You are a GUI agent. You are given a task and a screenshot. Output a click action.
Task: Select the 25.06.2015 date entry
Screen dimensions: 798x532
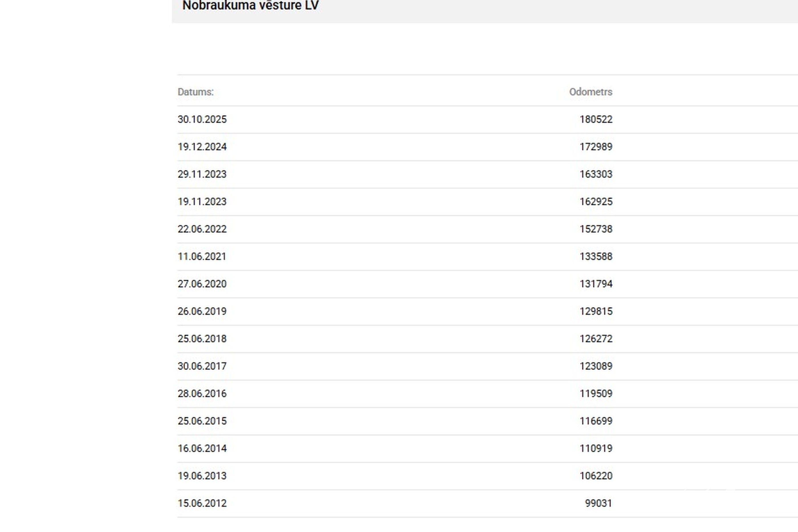tap(202, 421)
